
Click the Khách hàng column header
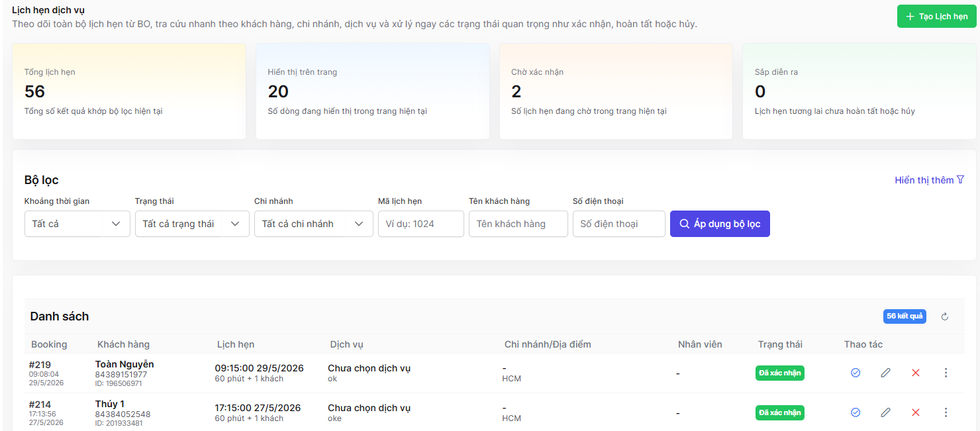123,344
